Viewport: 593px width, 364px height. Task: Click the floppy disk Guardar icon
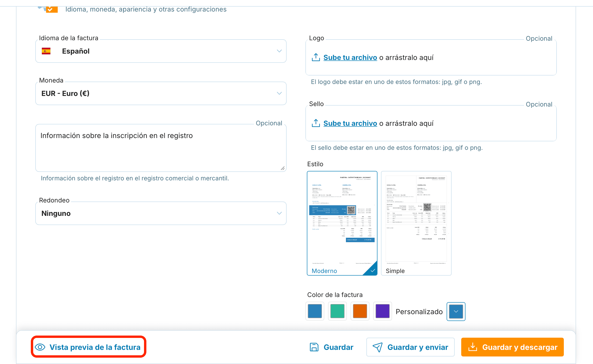(314, 347)
